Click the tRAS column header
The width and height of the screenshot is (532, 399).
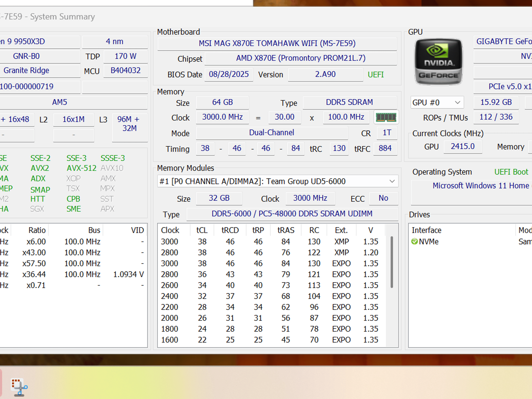click(286, 230)
